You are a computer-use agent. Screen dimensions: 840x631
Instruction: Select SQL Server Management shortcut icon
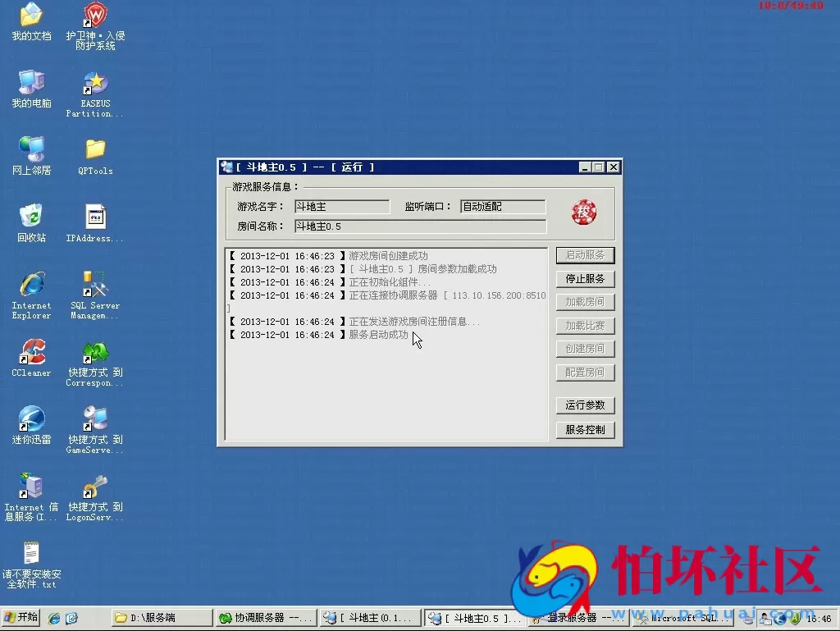click(x=95, y=286)
